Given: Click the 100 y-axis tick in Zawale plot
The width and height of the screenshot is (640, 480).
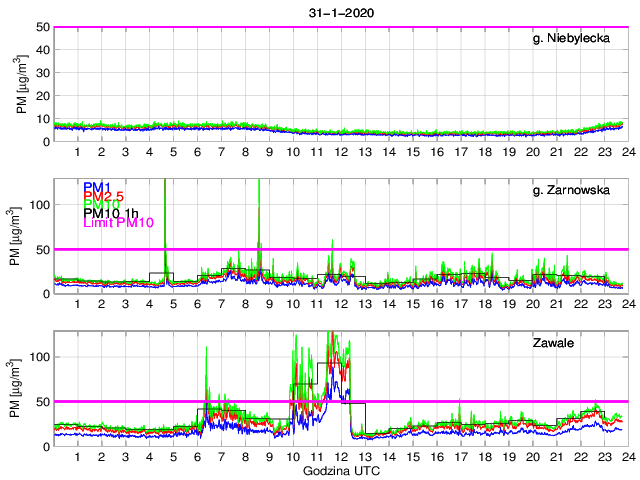Looking at the screenshot, I should pyautogui.click(x=38, y=357).
